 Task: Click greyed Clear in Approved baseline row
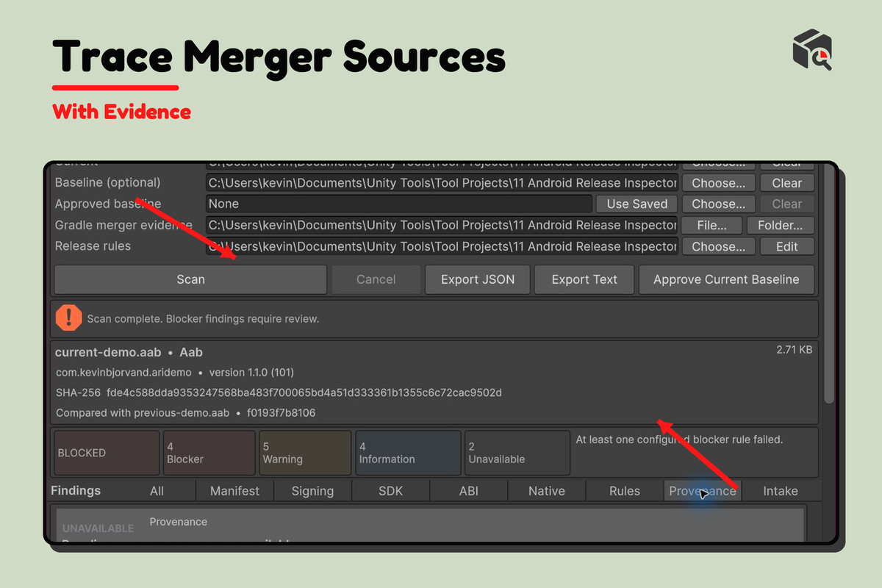(x=786, y=204)
